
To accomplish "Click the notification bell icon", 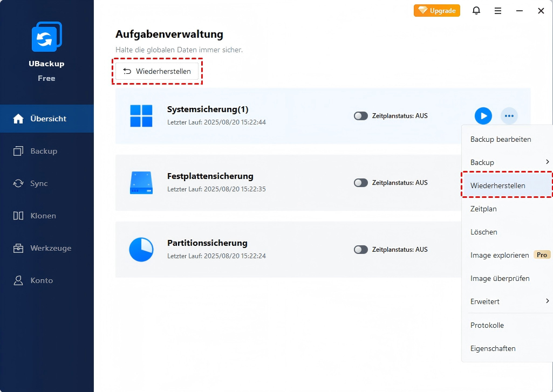I will tap(476, 11).
